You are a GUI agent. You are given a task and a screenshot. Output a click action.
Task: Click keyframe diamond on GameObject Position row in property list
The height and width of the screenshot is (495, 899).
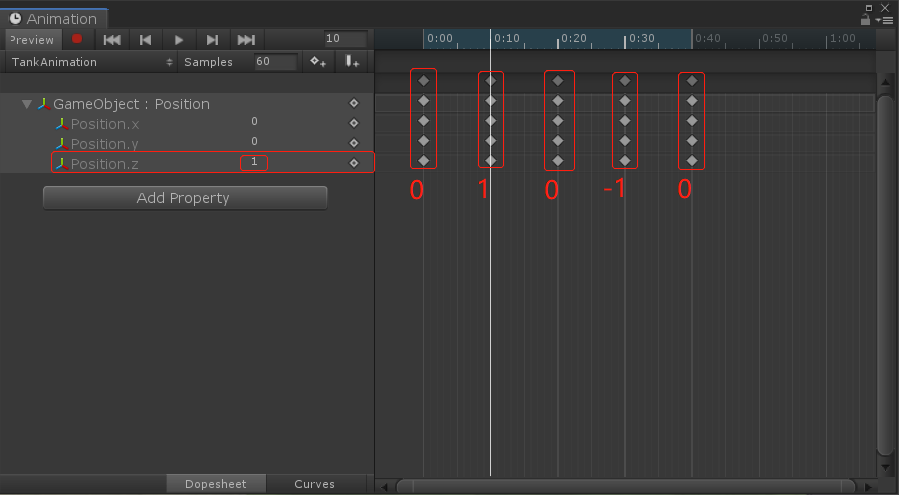354,103
